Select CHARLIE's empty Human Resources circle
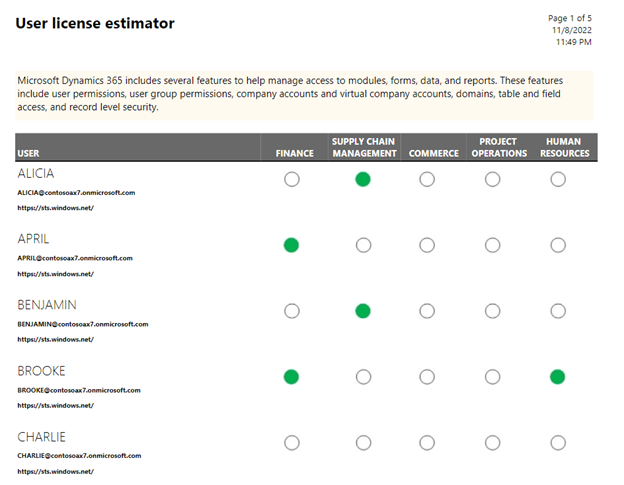The image size is (624, 485). point(558,442)
